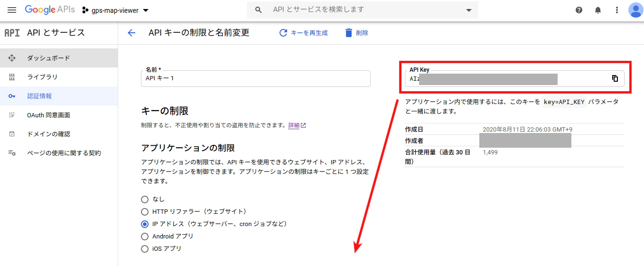Click the page title API キーの制限と名前変更
The width and height of the screenshot is (644, 266).
pyautogui.click(x=199, y=33)
